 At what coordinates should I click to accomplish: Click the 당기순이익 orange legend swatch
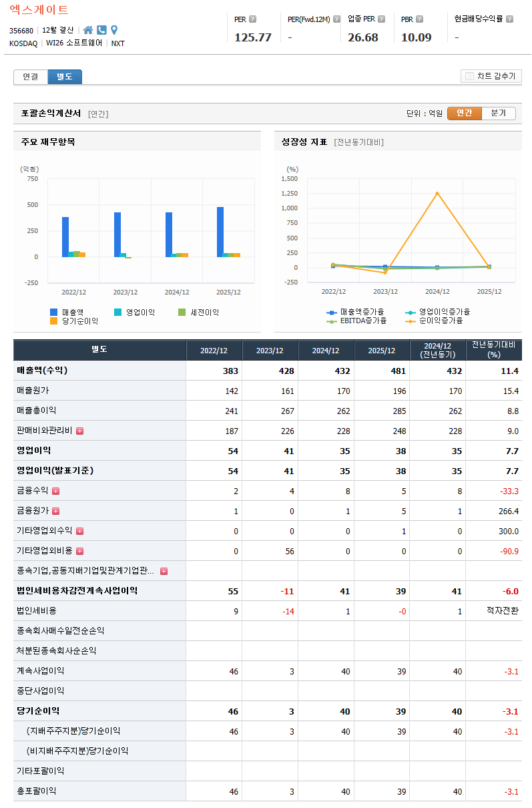(53, 321)
